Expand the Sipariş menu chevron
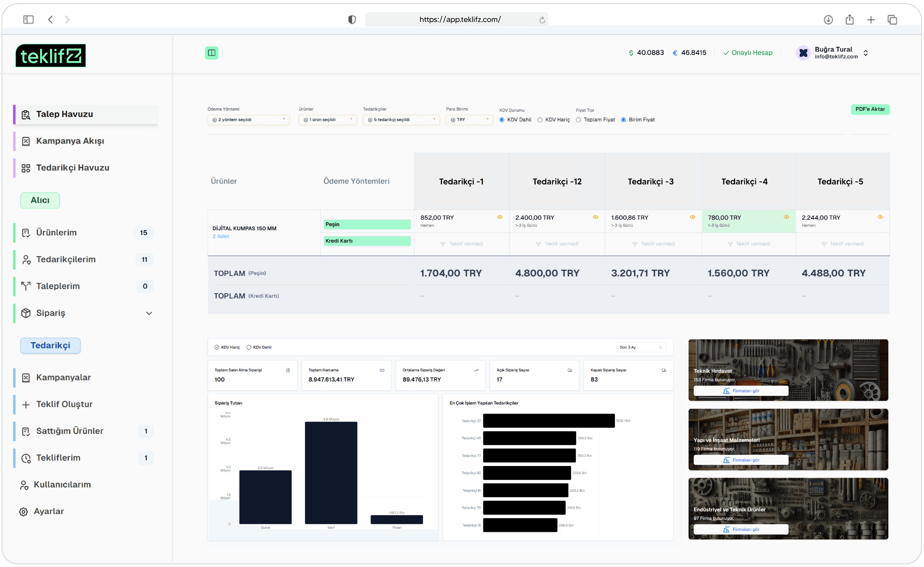The height and width of the screenshot is (567, 924). pyautogui.click(x=149, y=313)
